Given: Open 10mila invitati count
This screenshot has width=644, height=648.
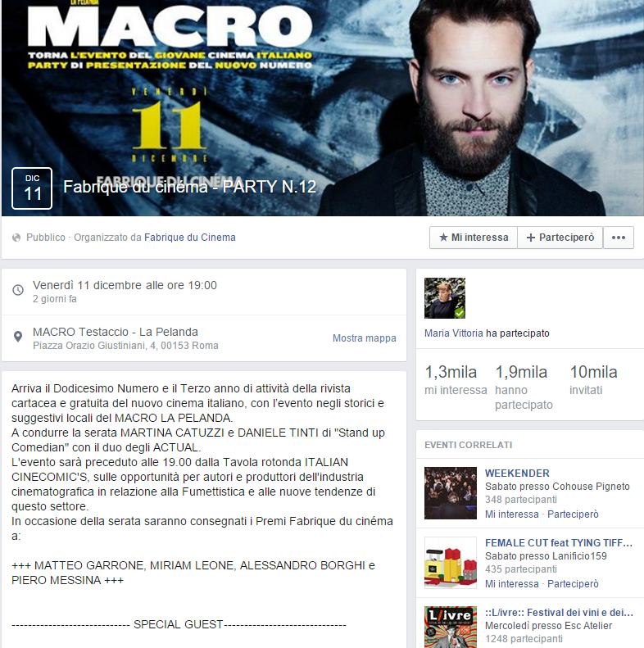Looking at the screenshot, I should 593,380.
